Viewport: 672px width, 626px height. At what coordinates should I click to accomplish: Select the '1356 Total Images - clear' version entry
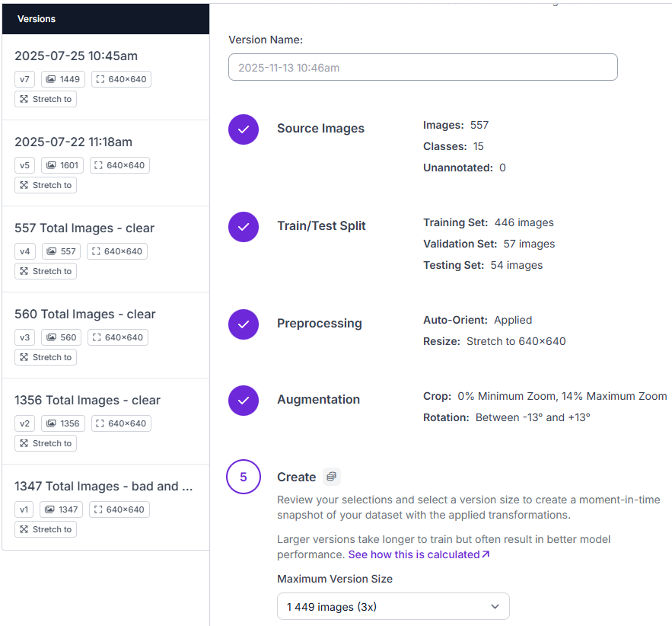87,400
